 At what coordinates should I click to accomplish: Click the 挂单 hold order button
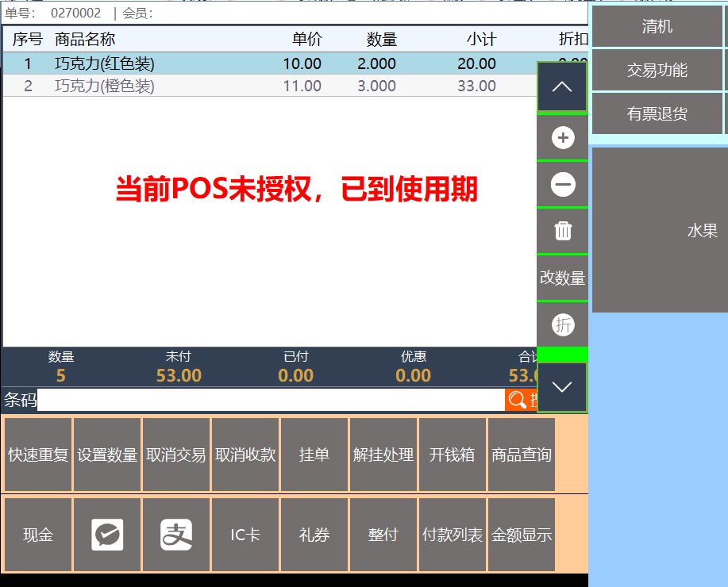(314, 455)
